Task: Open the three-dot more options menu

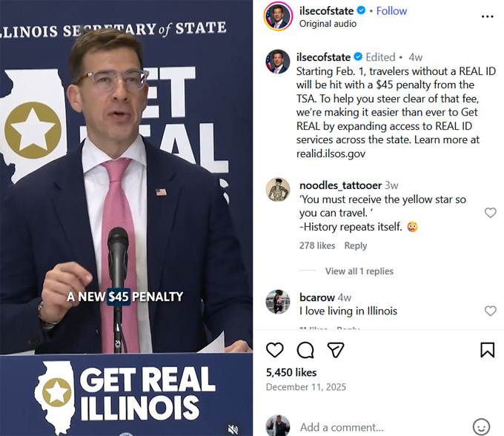Action: click(487, 16)
